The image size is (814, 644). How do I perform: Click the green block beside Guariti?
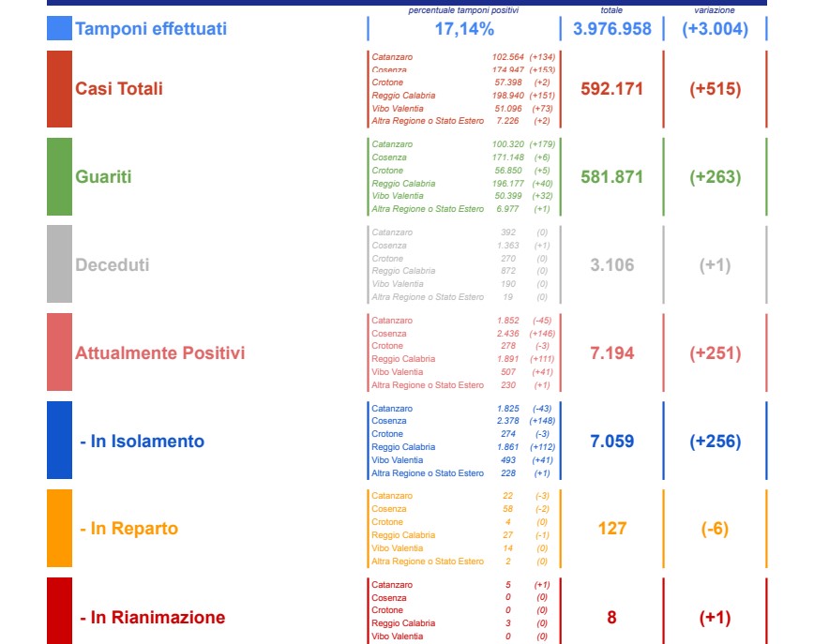click(59, 177)
